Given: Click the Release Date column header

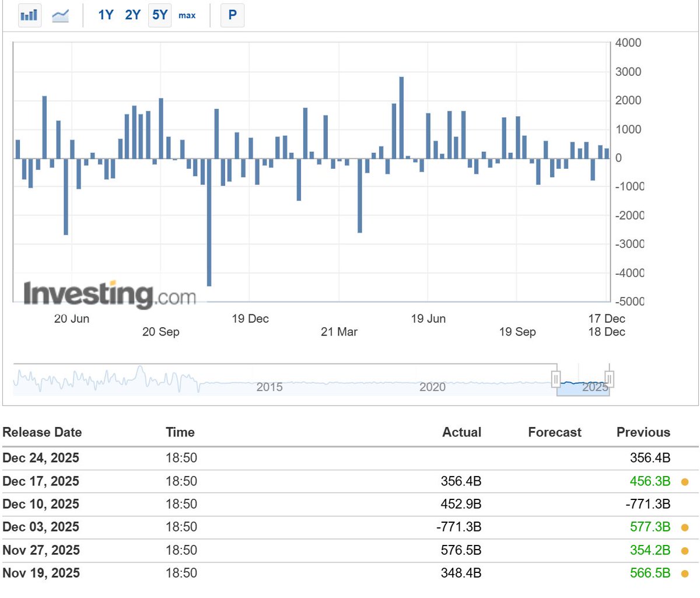Looking at the screenshot, I should click(x=42, y=432).
